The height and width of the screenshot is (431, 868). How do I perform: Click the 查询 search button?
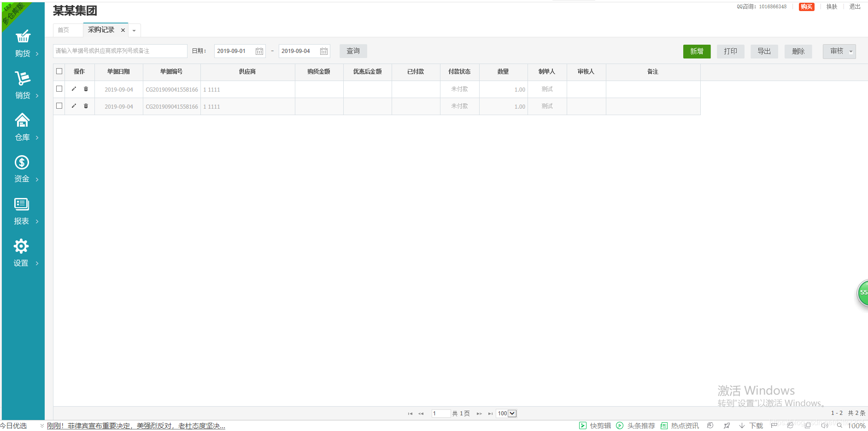(353, 51)
